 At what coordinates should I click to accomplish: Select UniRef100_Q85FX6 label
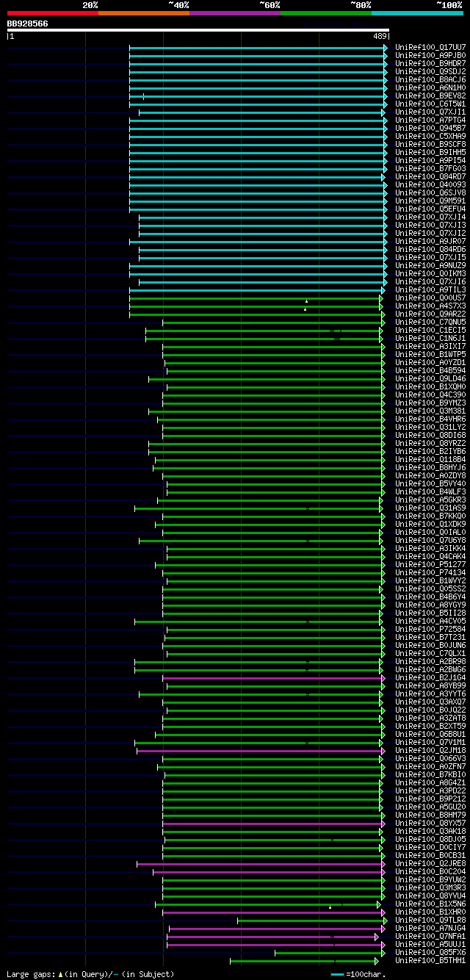pos(430,952)
